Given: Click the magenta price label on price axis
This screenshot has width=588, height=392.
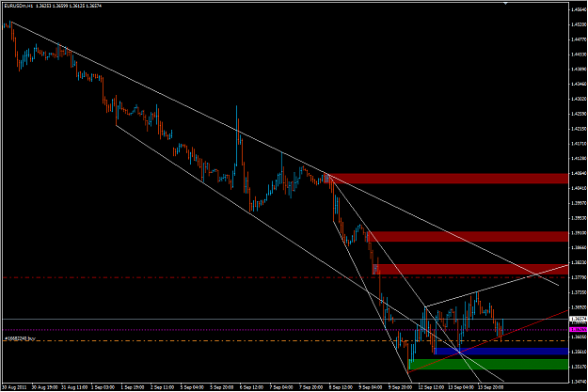Looking at the screenshot, I should 578,330.
